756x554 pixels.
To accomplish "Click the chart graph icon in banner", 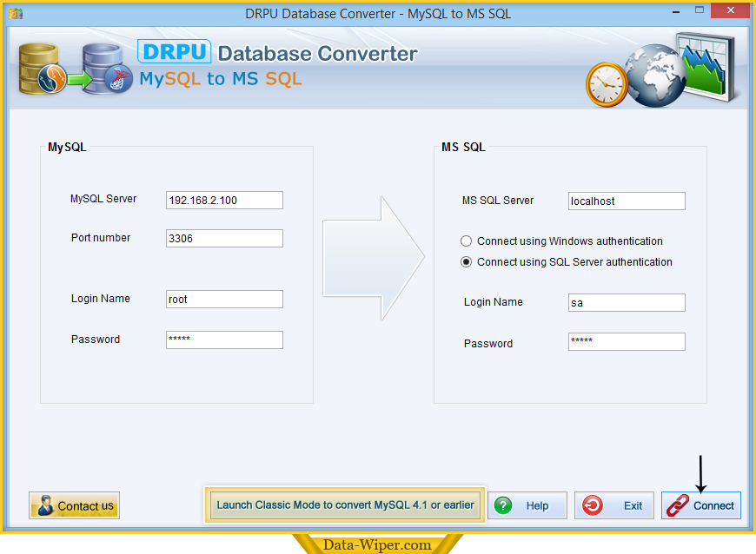I will coord(706,67).
